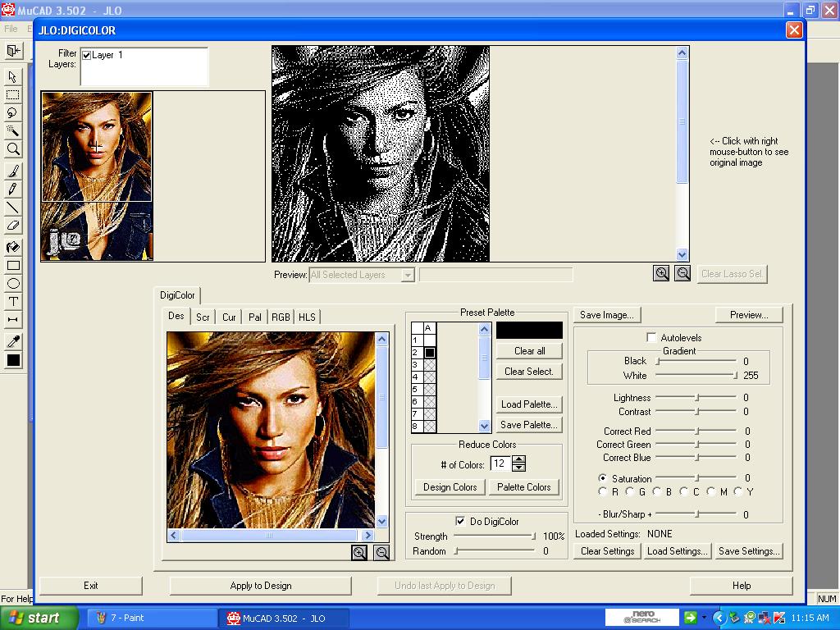
Task: Switch to the RGB tab
Action: pos(281,317)
